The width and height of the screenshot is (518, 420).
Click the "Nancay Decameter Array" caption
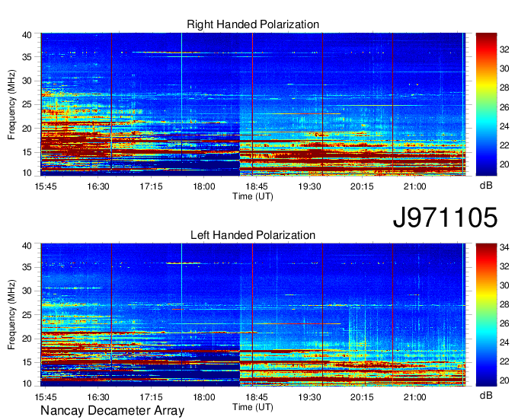pyautogui.click(x=112, y=411)
